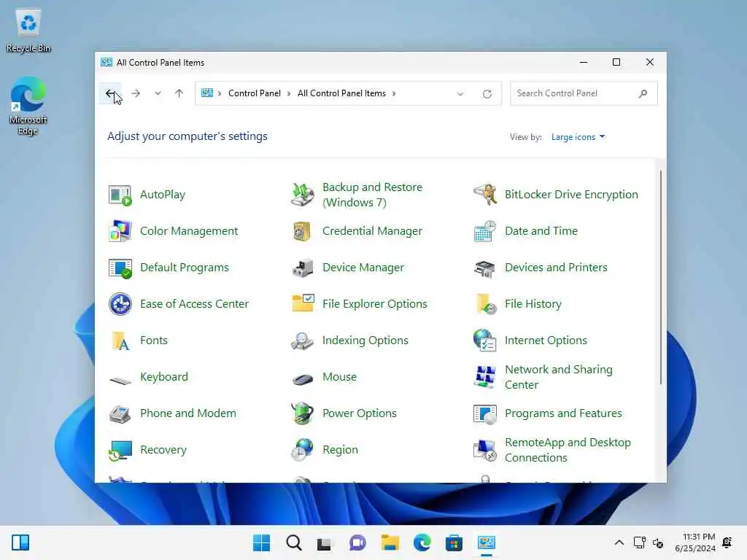This screenshot has height=560, width=747.
Task: Open the Chat app on the taskbar
Action: [x=357, y=542]
